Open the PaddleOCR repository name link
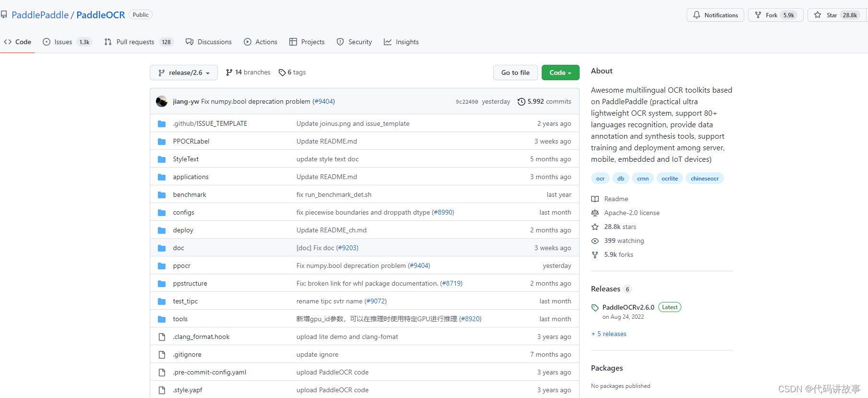This screenshot has width=868, height=398. [100, 15]
